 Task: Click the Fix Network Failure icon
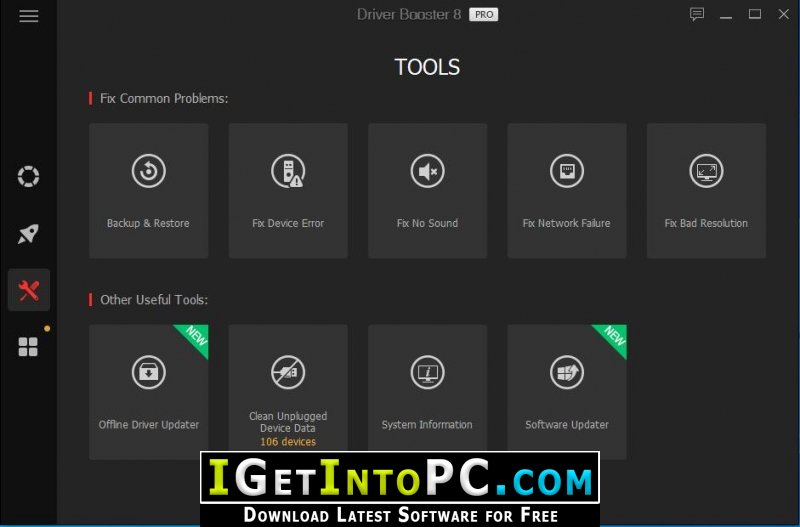[x=567, y=171]
